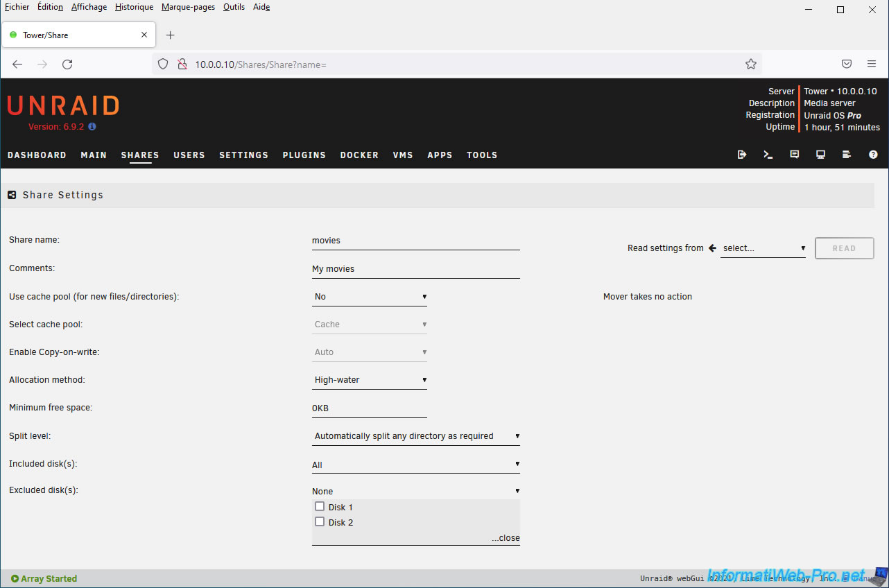Open the web terminal icon
Screen dimensions: 889x588
tap(768, 155)
